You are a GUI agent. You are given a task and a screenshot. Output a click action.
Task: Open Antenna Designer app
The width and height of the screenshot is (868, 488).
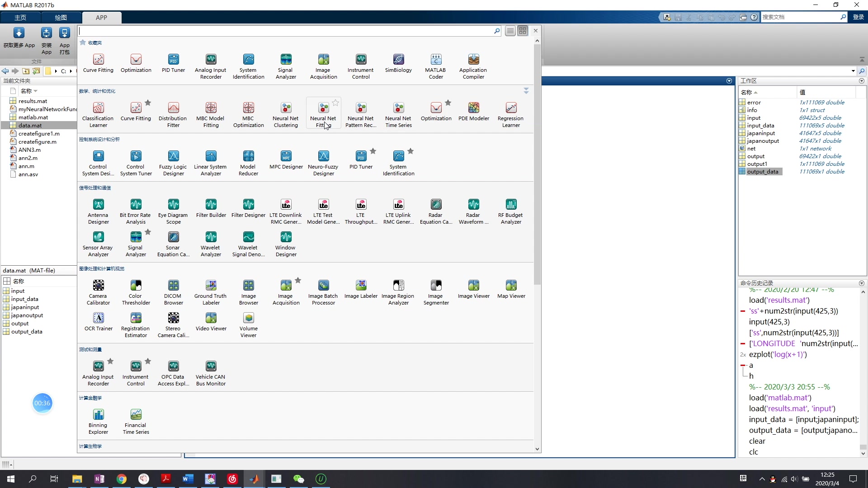pos(98,211)
